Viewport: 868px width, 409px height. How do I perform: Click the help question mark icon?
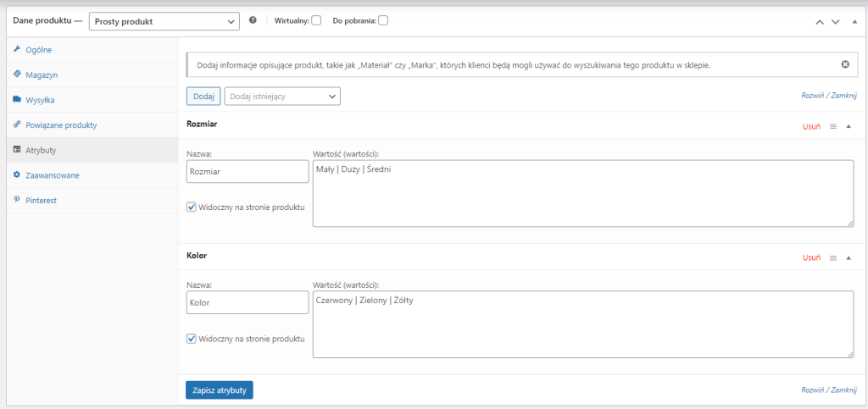click(253, 20)
